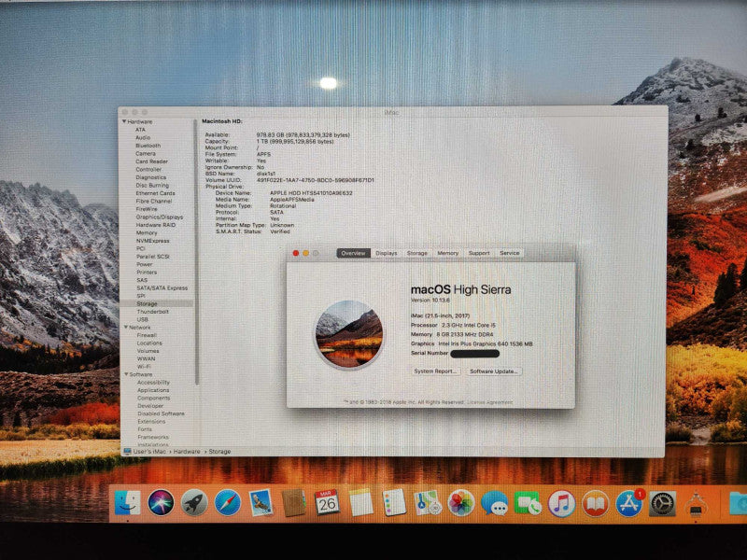Screen dimensions: 747x560
Task: Switch to the Support tab
Action: point(479,253)
